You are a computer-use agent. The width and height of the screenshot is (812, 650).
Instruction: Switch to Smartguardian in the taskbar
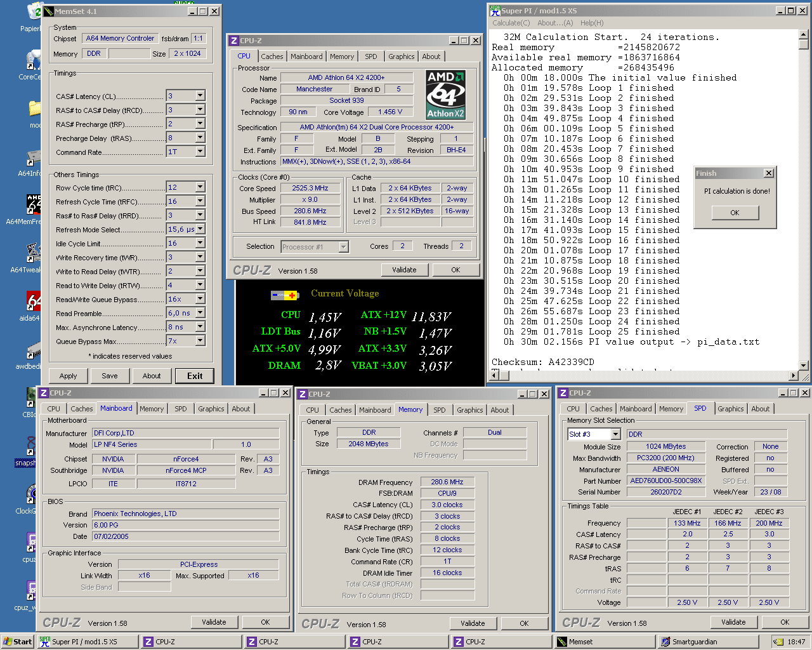click(707, 642)
